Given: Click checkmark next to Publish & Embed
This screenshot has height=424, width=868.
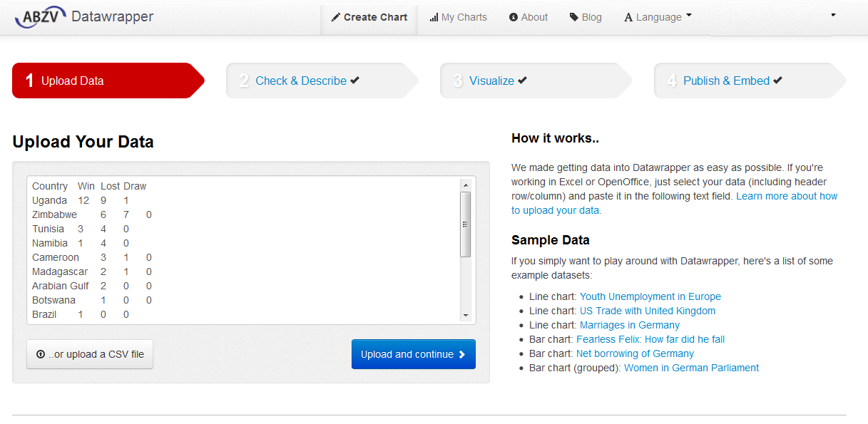Looking at the screenshot, I should click(x=777, y=81).
